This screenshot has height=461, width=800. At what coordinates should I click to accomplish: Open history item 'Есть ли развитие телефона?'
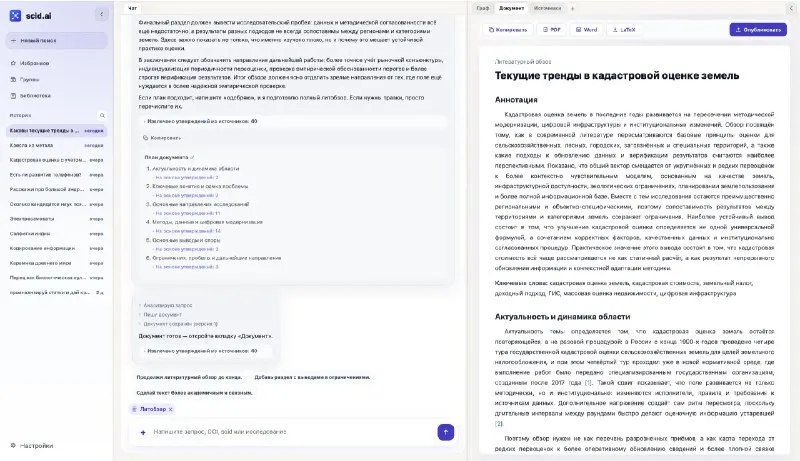click(56, 175)
